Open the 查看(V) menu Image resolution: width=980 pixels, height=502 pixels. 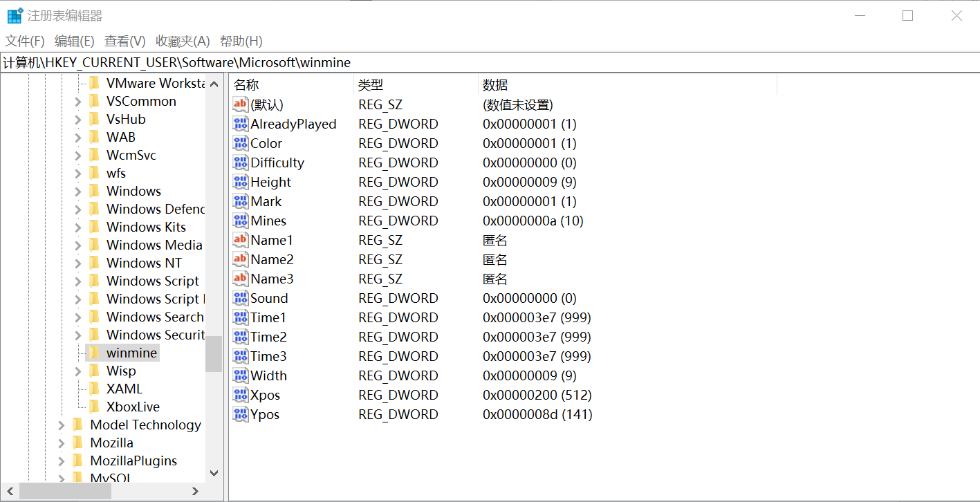pos(125,41)
